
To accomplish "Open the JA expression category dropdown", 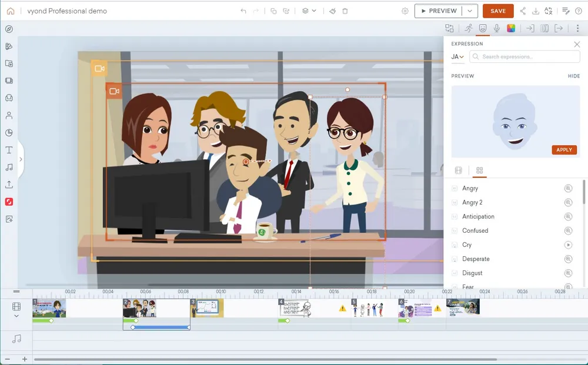I will 457,57.
